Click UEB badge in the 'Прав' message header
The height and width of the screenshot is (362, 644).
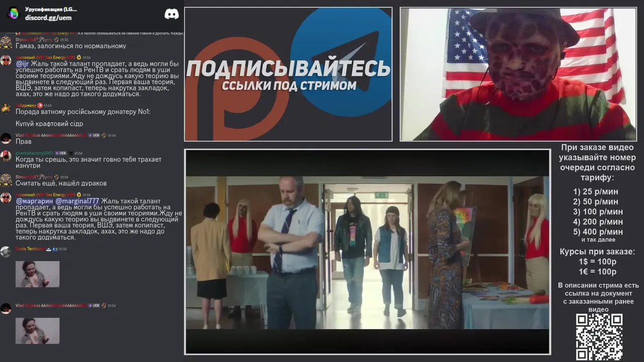[94, 135]
